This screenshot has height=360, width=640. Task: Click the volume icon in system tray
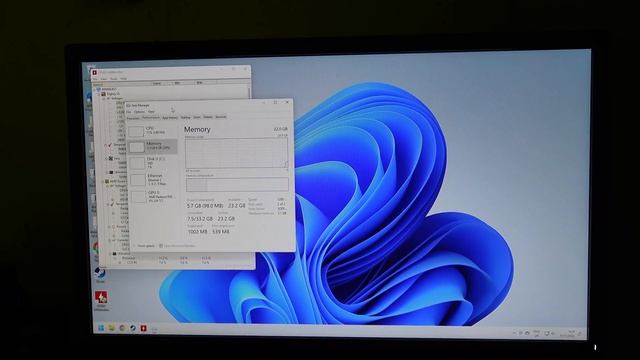(x=553, y=333)
